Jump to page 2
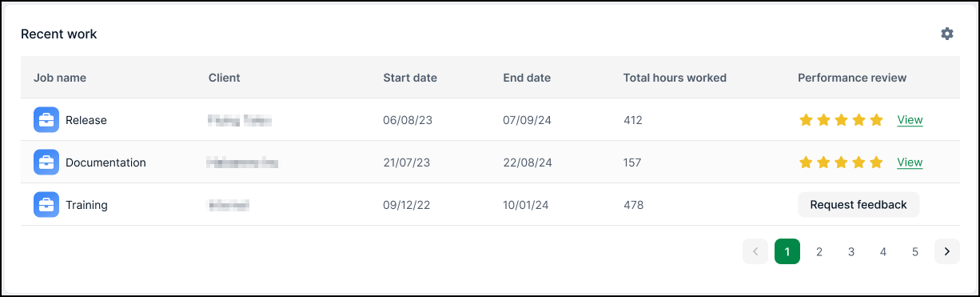 pos(819,251)
